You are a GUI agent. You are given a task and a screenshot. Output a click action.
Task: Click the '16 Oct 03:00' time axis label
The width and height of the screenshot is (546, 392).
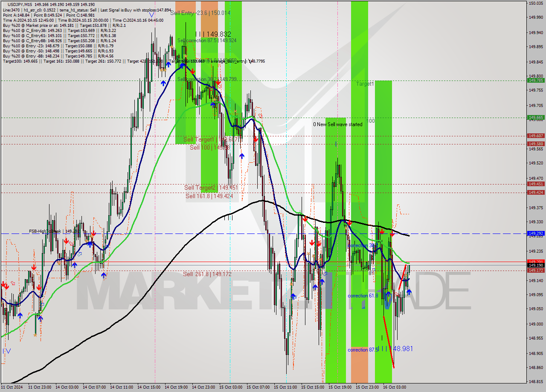point(394,387)
